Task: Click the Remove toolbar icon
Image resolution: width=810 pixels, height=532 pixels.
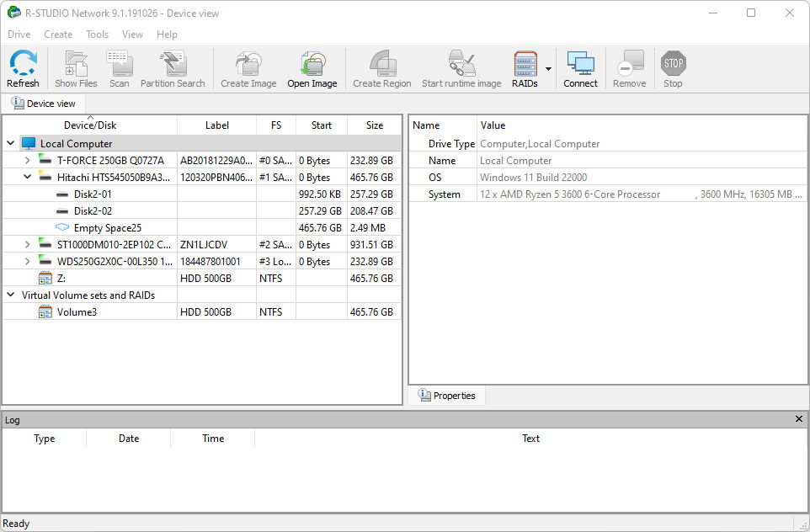Action: (630, 64)
